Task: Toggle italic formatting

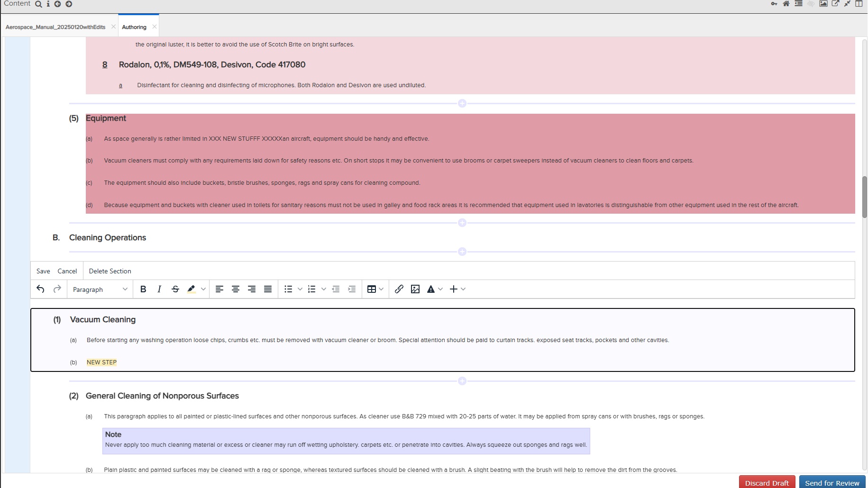Action: pyautogui.click(x=159, y=289)
